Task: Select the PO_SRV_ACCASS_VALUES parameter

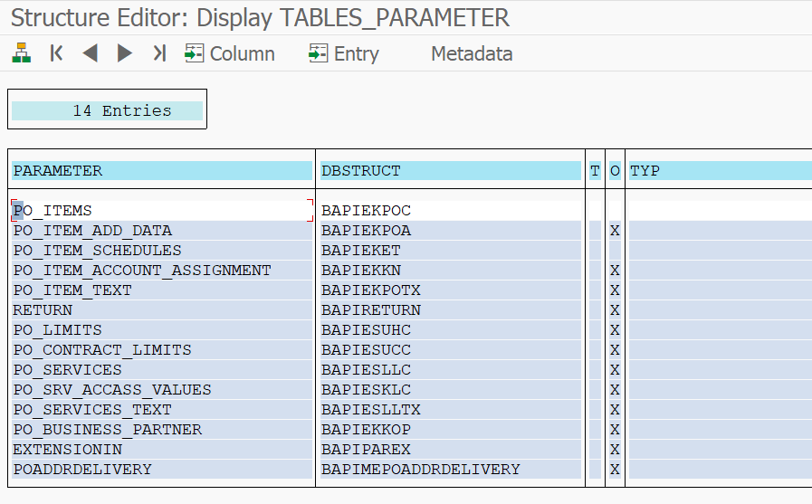Action: click(162, 390)
